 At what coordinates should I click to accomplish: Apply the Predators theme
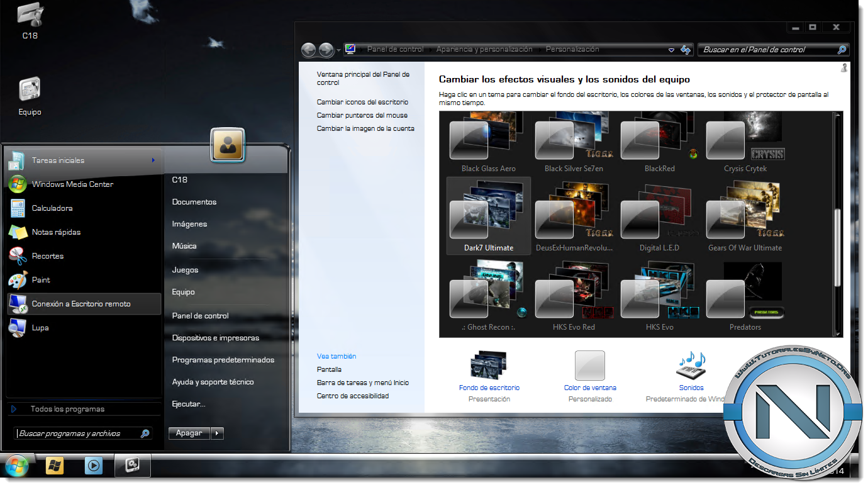(745, 296)
